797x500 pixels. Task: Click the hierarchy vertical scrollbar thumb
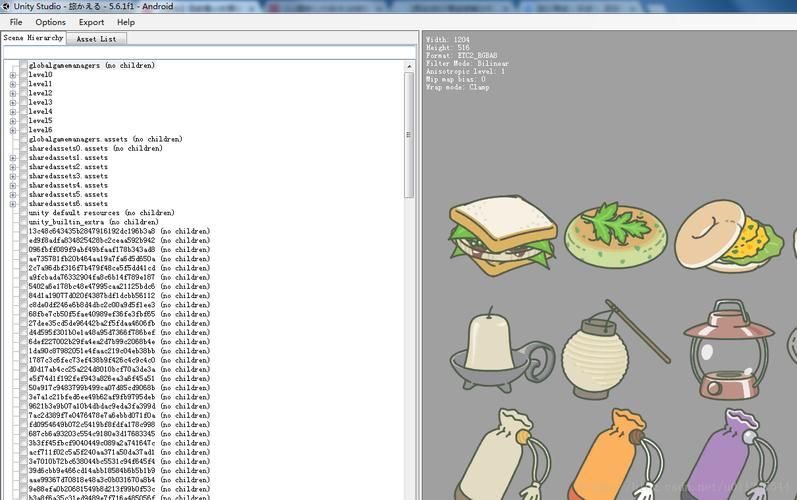tap(409, 135)
